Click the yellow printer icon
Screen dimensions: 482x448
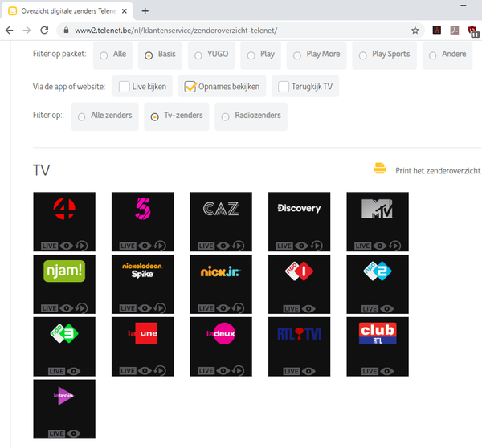point(380,169)
